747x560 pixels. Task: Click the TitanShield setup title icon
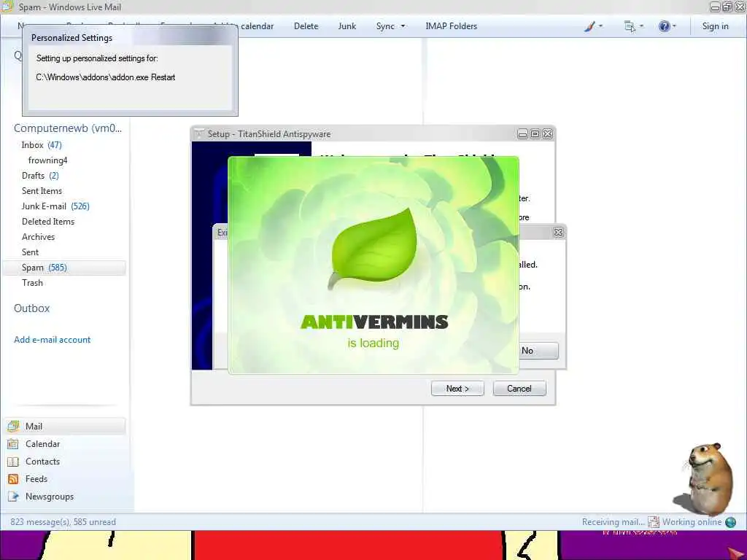pos(199,134)
